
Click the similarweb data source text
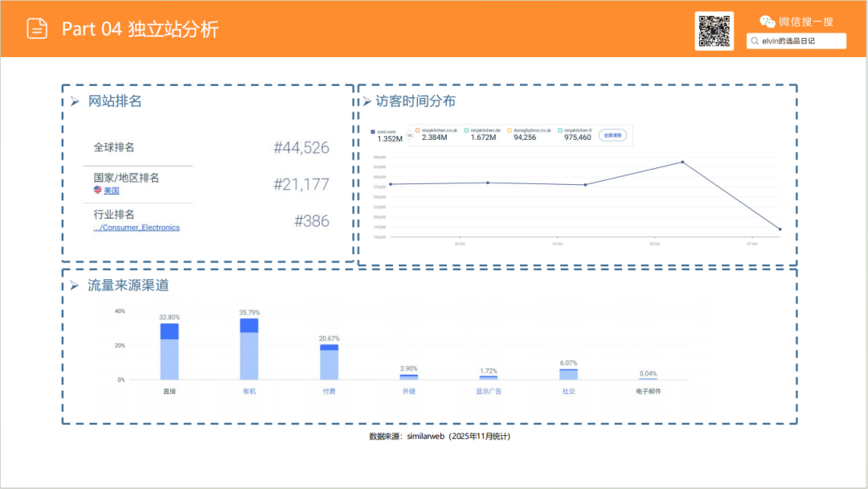click(x=424, y=437)
